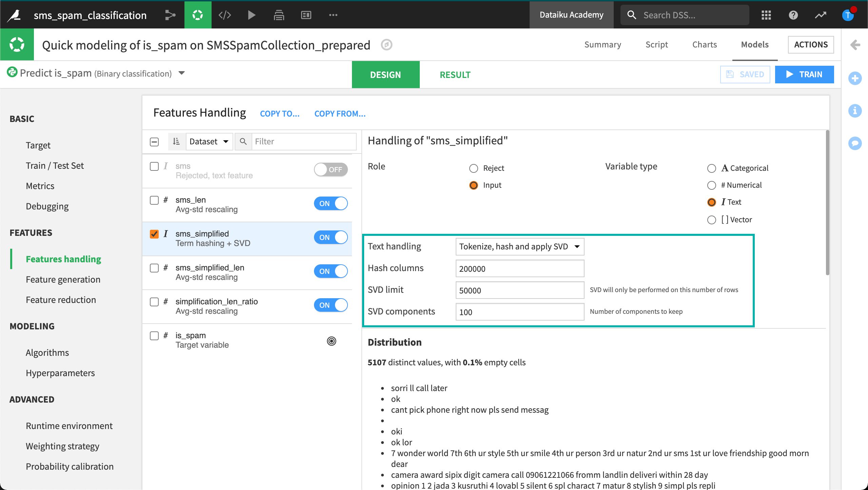Image resolution: width=868 pixels, height=490 pixels.
Task: Click the feature Filter text box
Action: click(x=304, y=141)
